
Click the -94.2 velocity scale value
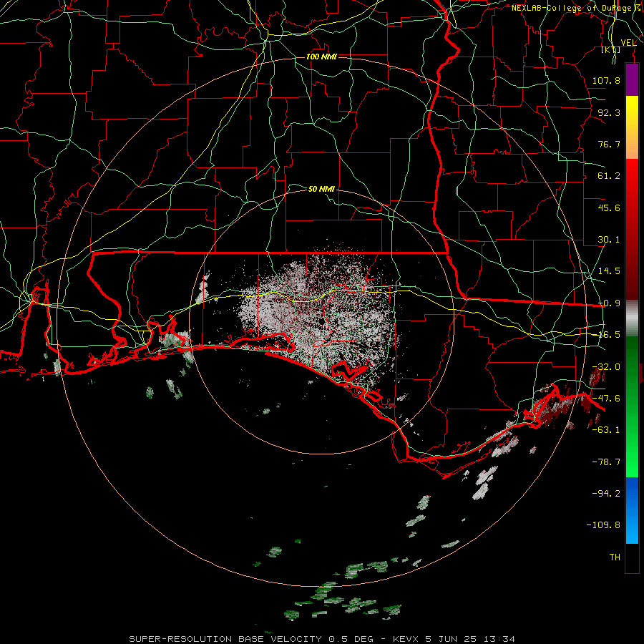[606, 494]
